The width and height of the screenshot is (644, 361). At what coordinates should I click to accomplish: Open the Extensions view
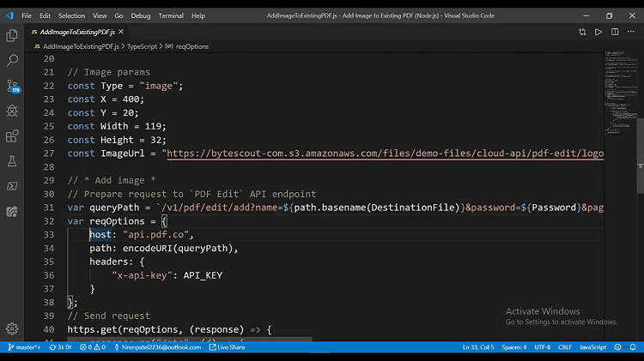tap(12, 135)
